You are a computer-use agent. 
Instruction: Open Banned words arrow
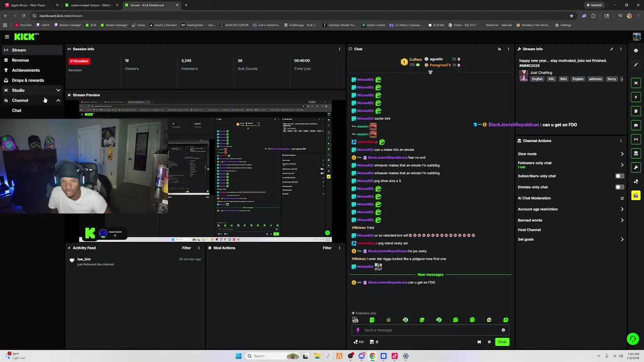[622, 220]
